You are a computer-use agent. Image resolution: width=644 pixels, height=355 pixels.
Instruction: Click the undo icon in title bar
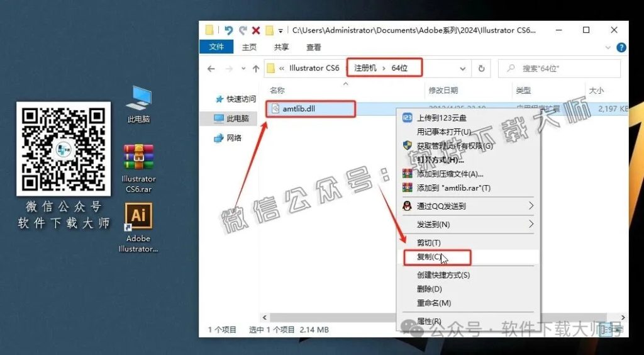229,30
